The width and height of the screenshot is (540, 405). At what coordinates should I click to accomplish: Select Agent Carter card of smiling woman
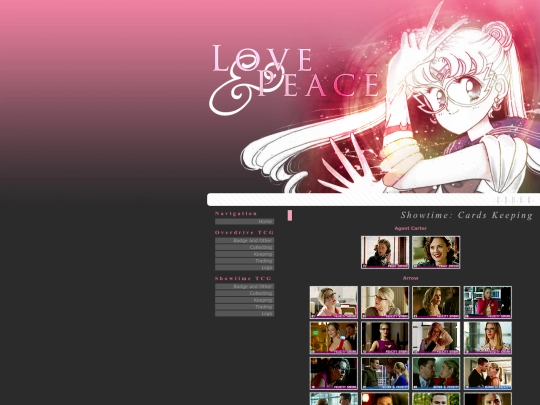click(x=436, y=252)
